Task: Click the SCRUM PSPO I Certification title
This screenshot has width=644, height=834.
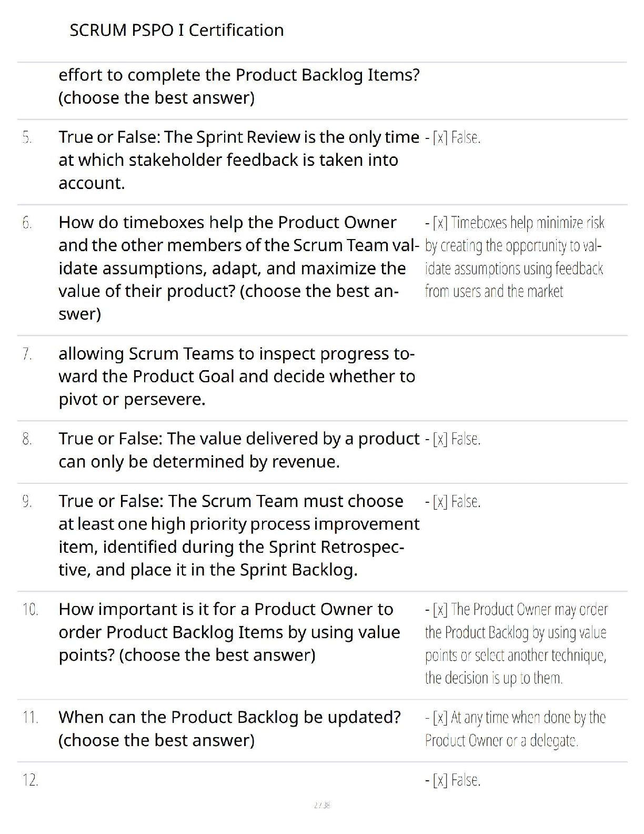Action: (176, 30)
